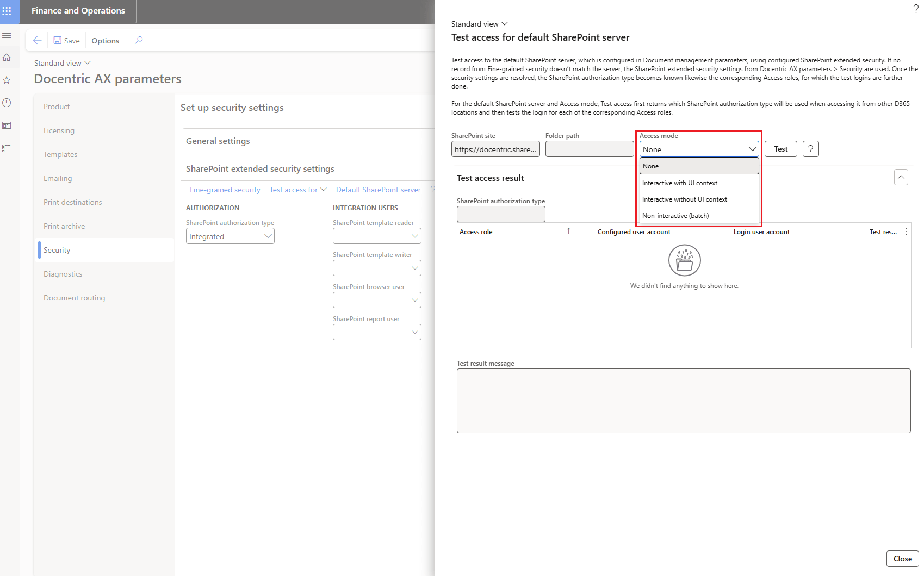This screenshot has width=924, height=576.
Task: Click the back arrow in toolbar
Action: click(37, 41)
